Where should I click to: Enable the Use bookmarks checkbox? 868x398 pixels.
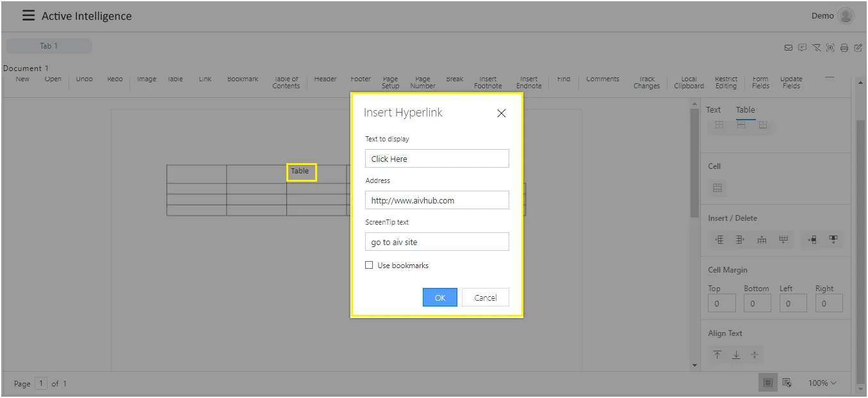369,265
